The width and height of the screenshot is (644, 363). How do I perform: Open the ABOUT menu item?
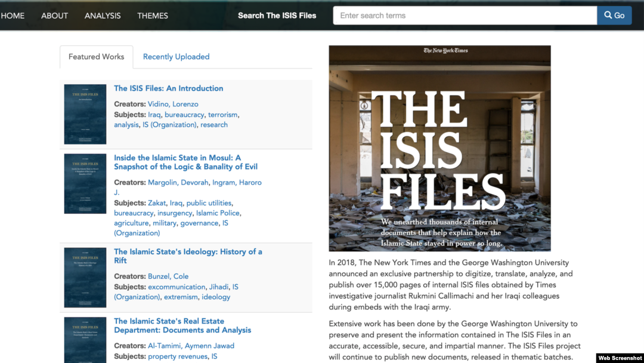(55, 16)
